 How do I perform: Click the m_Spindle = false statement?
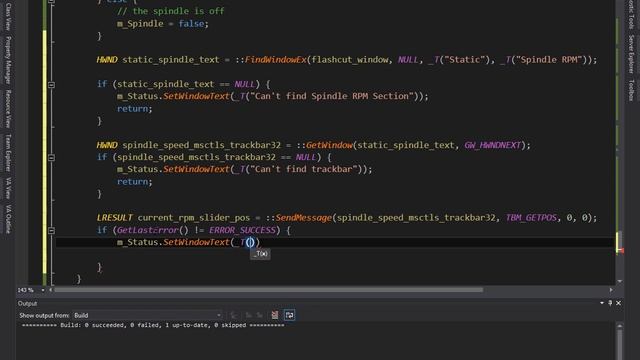tap(163, 24)
